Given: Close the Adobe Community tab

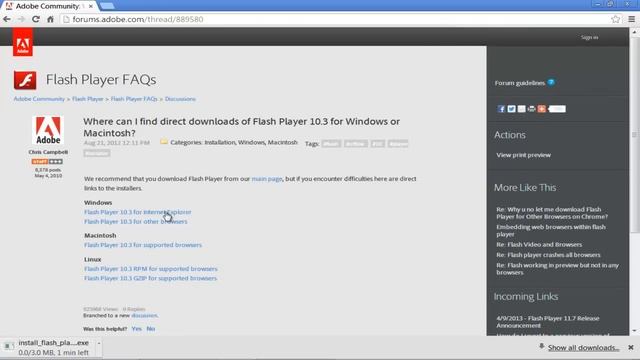Looking at the screenshot, I should pos(91,6).
